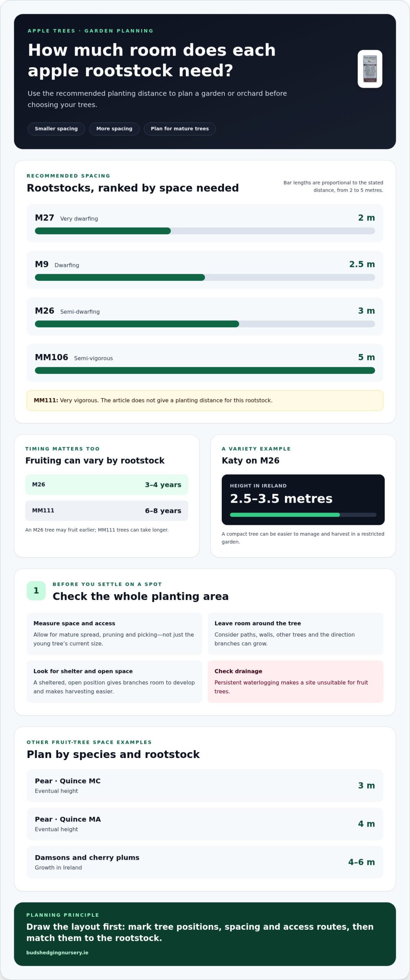Click the Check drainage warning card
The image size is (410, 980).
click(296, 681)
